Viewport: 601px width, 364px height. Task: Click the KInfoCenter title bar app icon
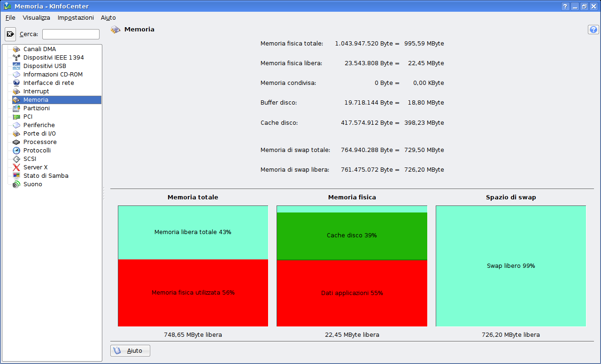point(7,6)
